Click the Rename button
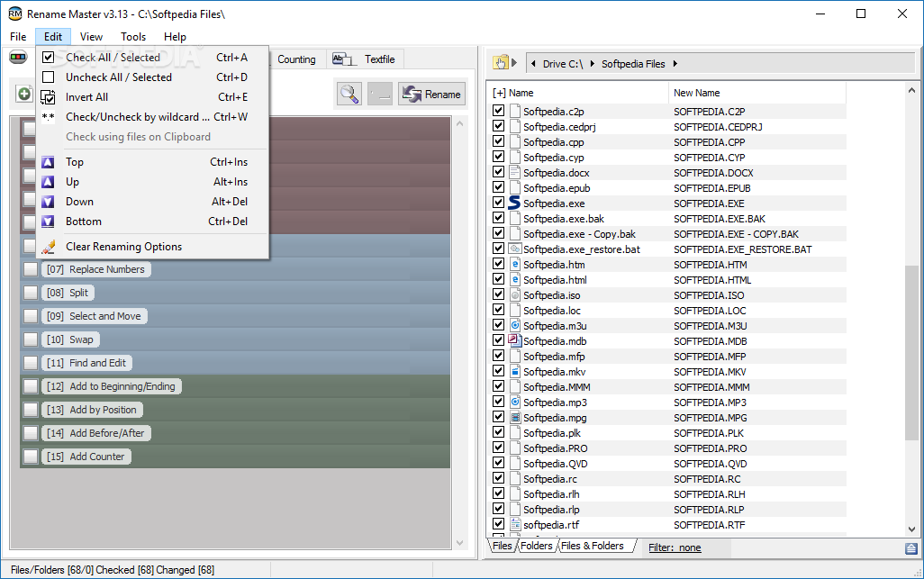 point(431,95)
